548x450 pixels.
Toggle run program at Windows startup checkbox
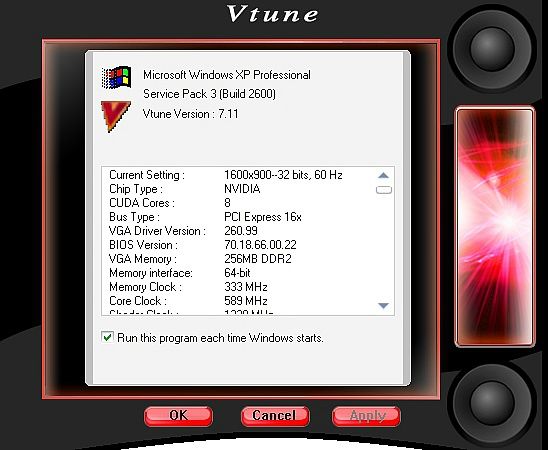pyautogui.click(x=107, y=337)
